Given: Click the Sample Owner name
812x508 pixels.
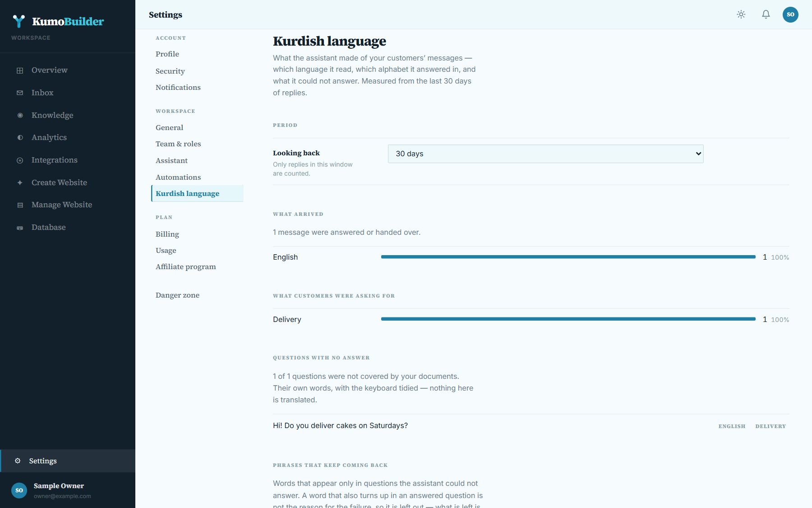Looking at the screenshot, I should coord(59,486).
